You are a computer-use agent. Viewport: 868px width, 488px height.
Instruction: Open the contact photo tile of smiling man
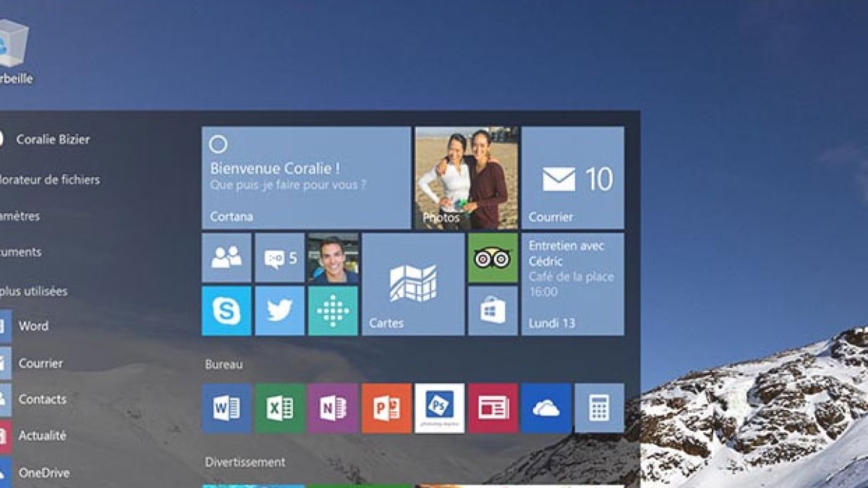click(x=333, y=257)
